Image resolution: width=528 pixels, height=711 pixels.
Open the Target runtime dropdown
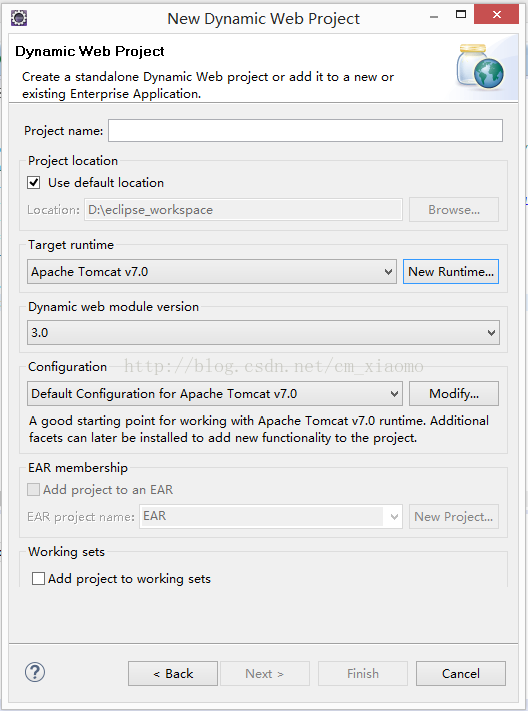212,272
